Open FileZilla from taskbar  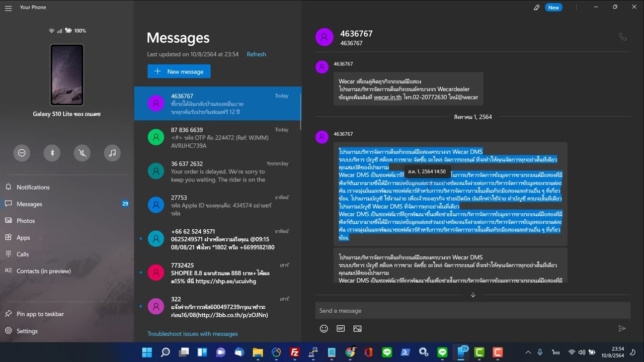[295, 352]
